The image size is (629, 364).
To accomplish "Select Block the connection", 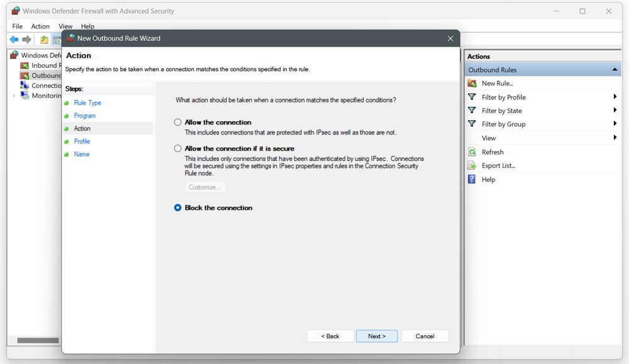I will click(x=177, y=207).
